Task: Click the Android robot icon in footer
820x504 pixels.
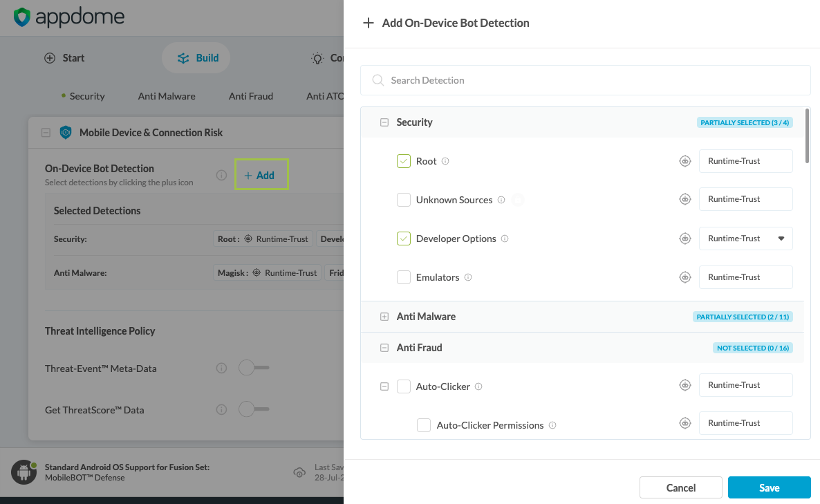Action: click(24, 473)
